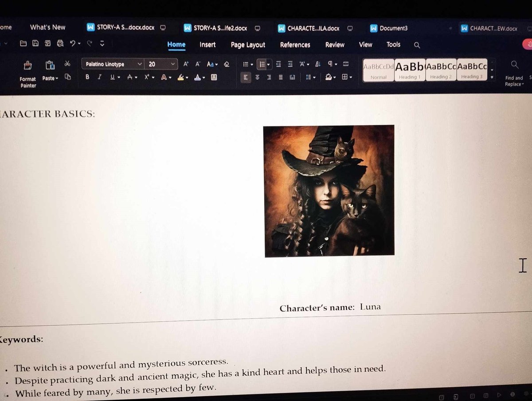Cut text using the scissors icon

[x=67, y=63]
